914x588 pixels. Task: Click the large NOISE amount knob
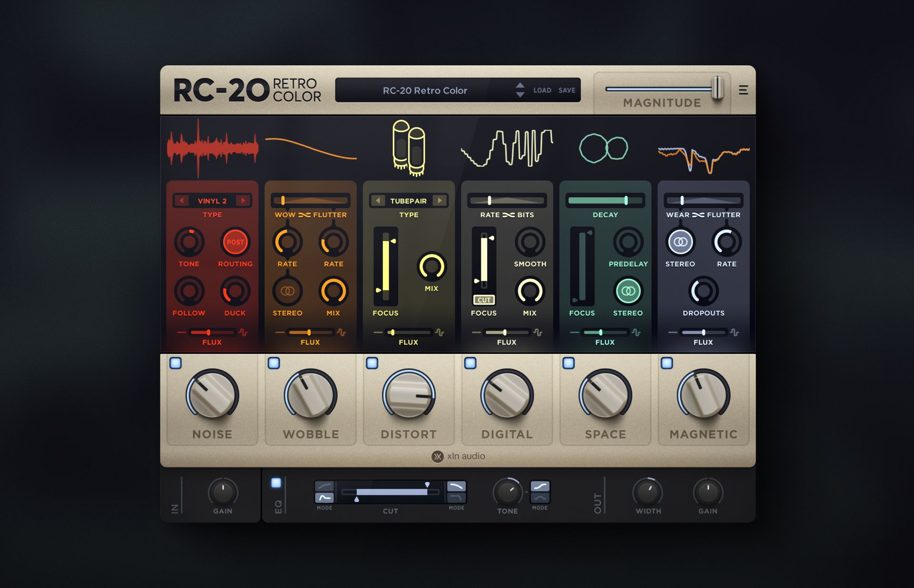tap(212, 395)
